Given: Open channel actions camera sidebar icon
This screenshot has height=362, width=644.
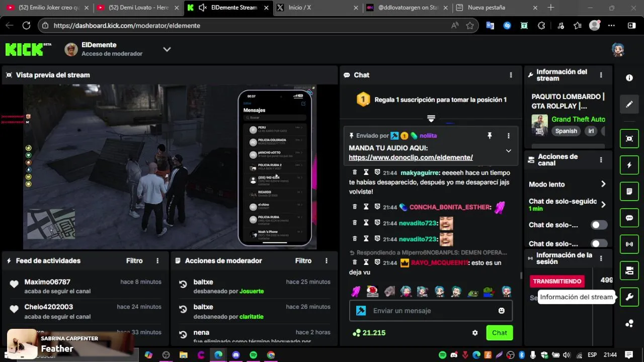Looking at the screenshot, I should pos(629,270).
